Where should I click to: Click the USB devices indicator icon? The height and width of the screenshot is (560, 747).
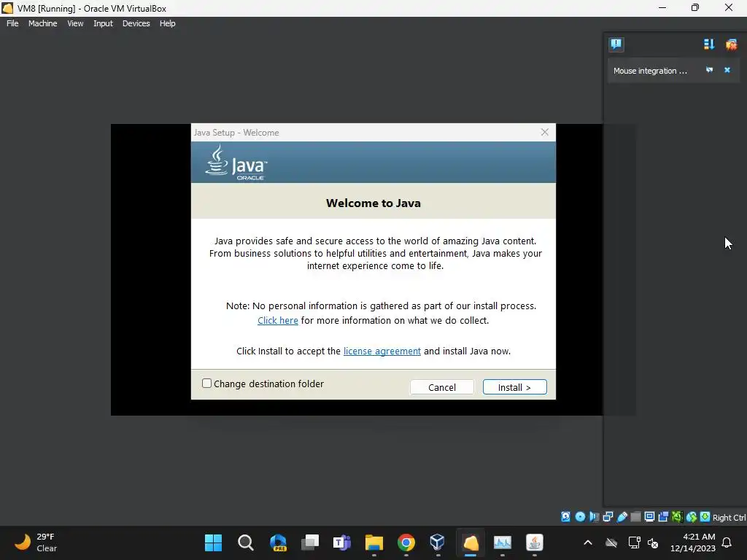pyautogui.click(x=622, y=517)
